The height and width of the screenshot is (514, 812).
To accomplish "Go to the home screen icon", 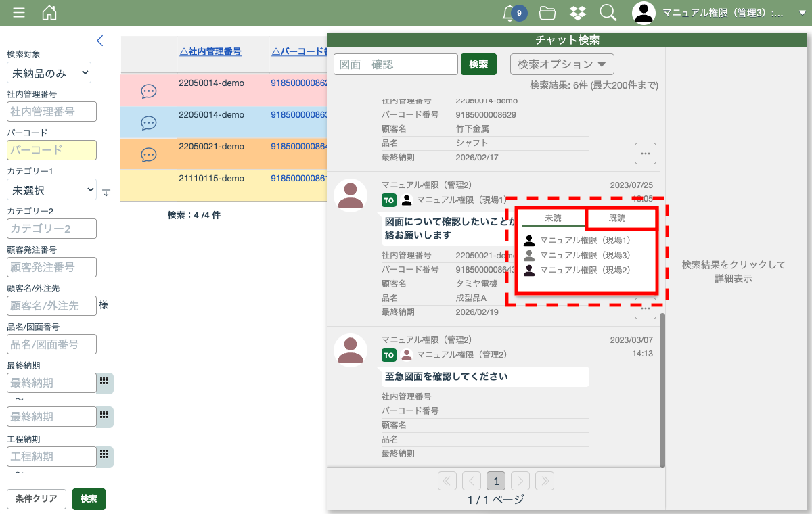I will [49, 13].
